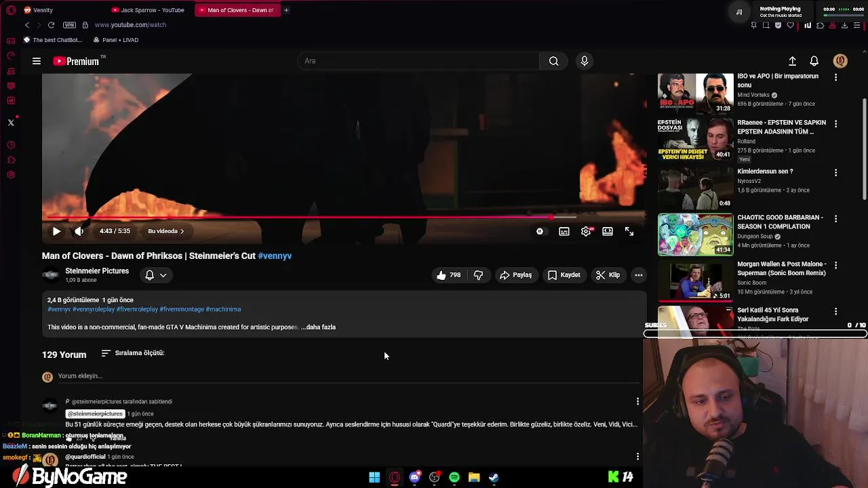Screen dimensions: 868x488
Task: Select the 'Man of Clovers - Dawn of' tab
Action: pyautogui.click(x=237, y=10)
